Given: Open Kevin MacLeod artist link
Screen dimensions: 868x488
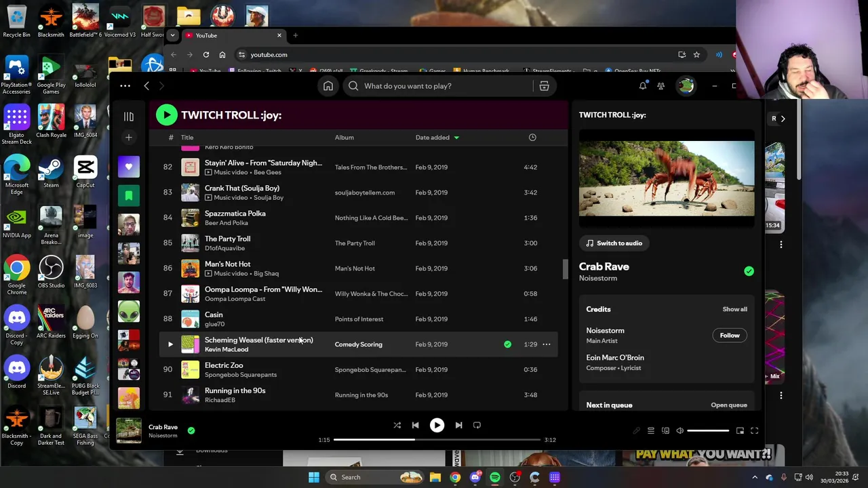Looking at the screenshot, I should coord(226,350).
